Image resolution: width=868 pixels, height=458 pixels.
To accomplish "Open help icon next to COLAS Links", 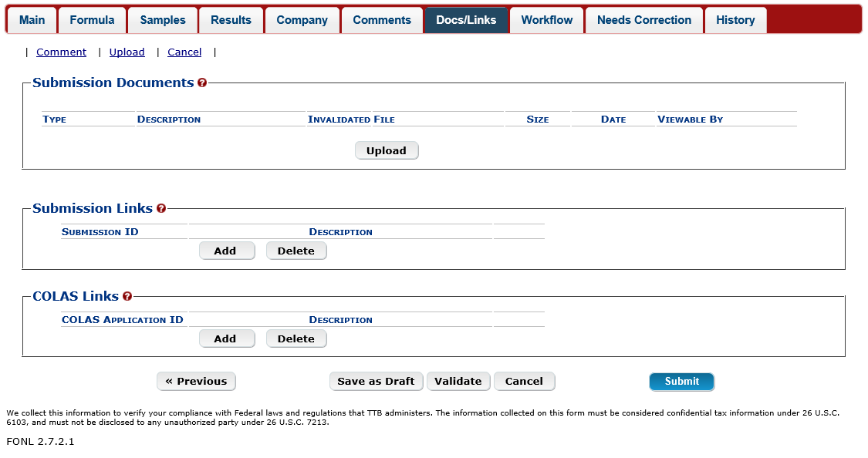I will pyautogui.click(x=127, y=297).
